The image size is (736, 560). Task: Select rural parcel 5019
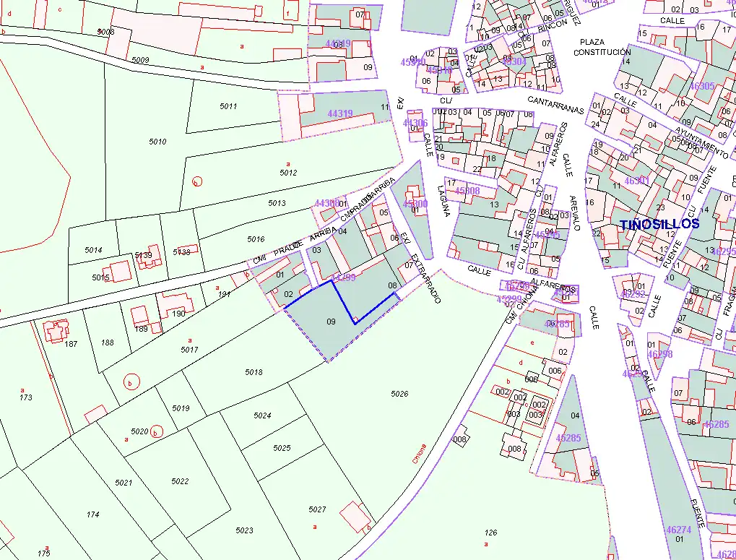pyautogui.click(x=181, y=408)
